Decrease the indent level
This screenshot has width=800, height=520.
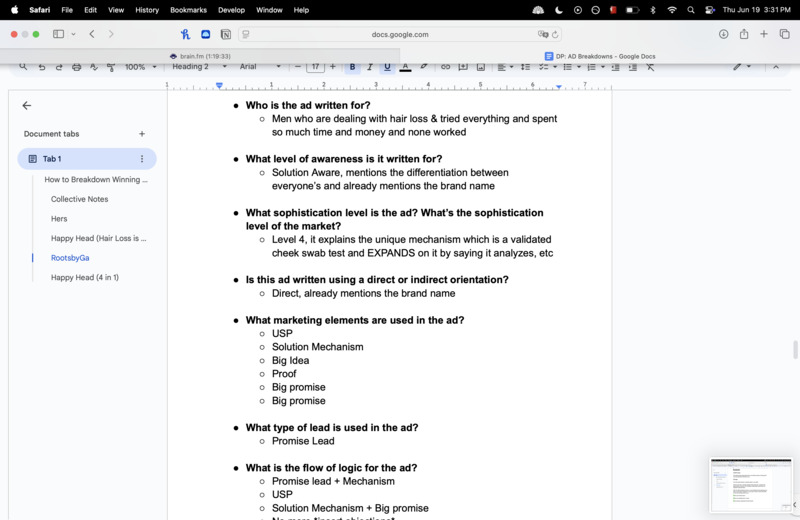pyautogui.click(x=615, y=67)
